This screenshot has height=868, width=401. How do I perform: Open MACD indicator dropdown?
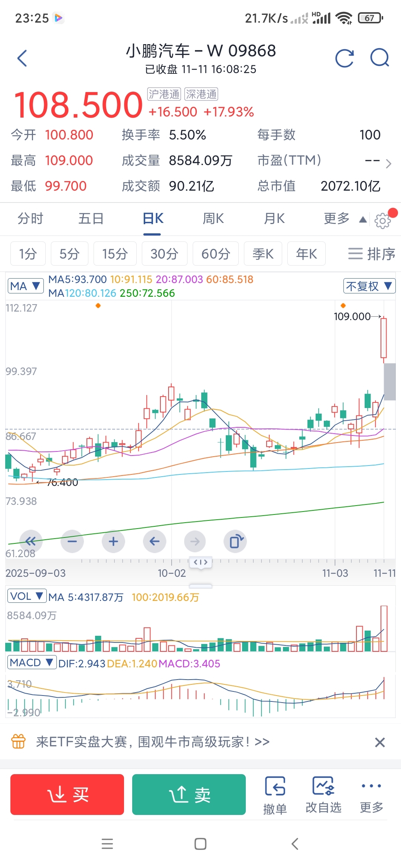pyautogui.click(x=32, y=662)
